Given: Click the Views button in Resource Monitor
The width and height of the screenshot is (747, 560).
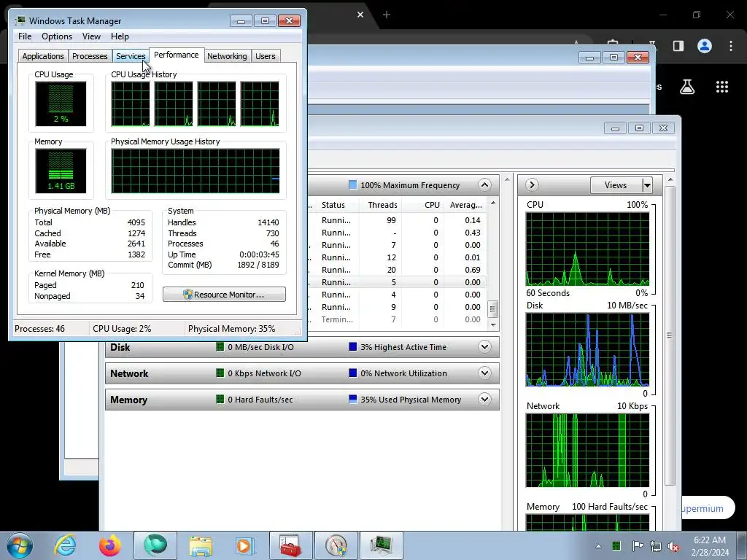Looking at the screenshot, I should (x=616, y=185).
